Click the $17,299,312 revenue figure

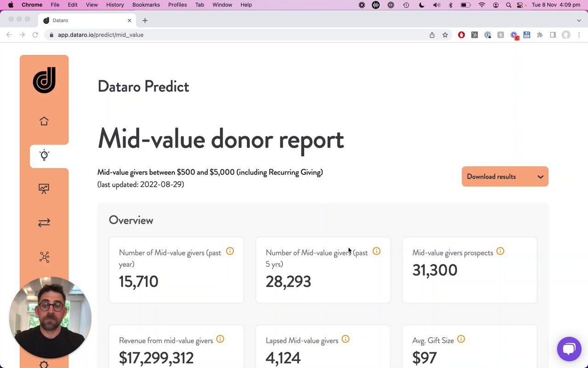156,358
